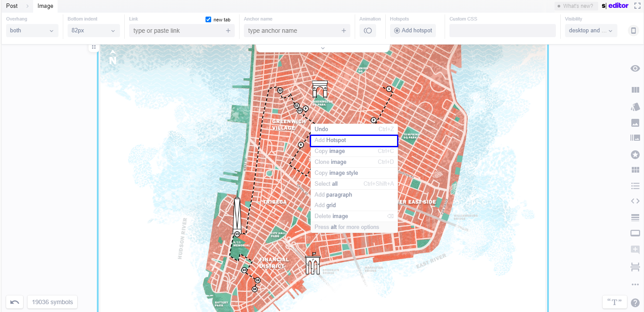The image size is (644, 312).
Task: Click the "TRIBECA" map label
Action: (274, 202)
